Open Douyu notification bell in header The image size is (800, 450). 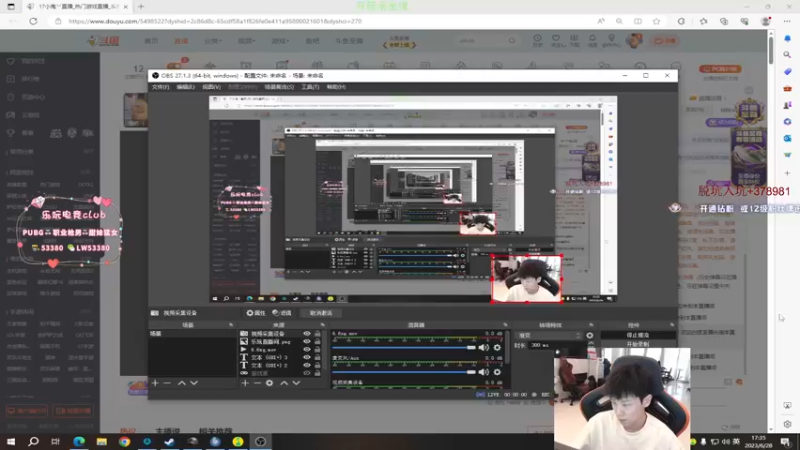[592, 40]
